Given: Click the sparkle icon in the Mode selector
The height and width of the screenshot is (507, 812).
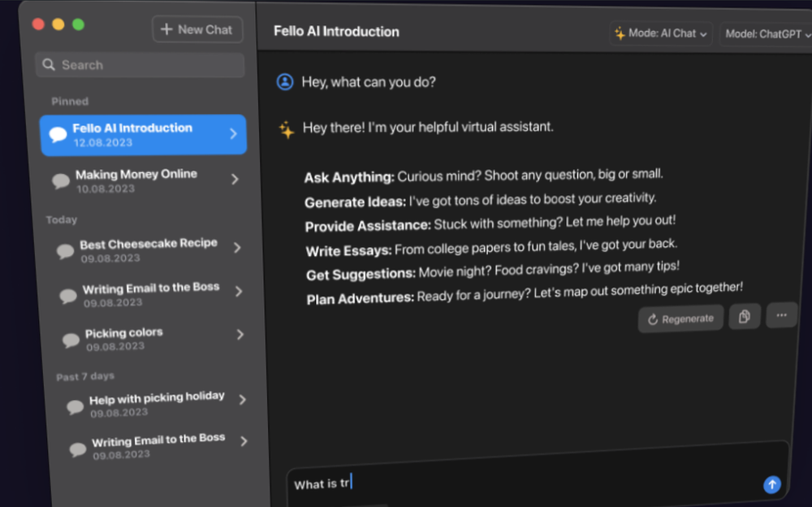Looking at the screenshot, I should point(620,34).
